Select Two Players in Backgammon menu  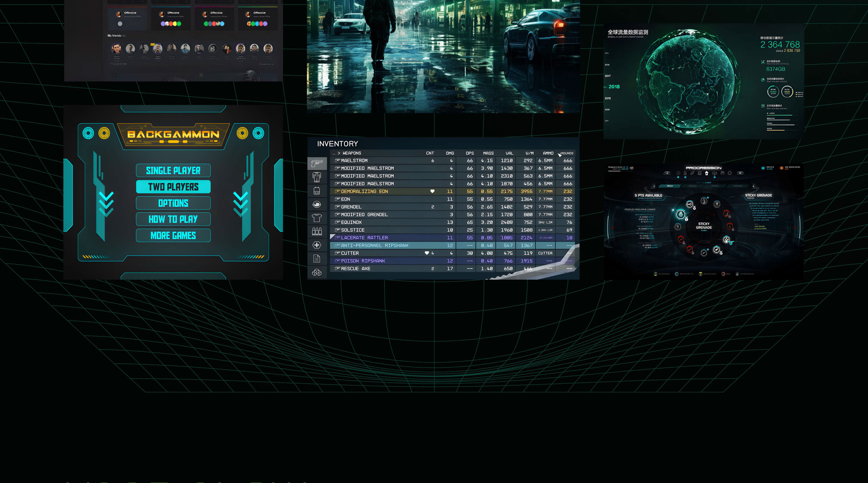[x=173, y=187]
